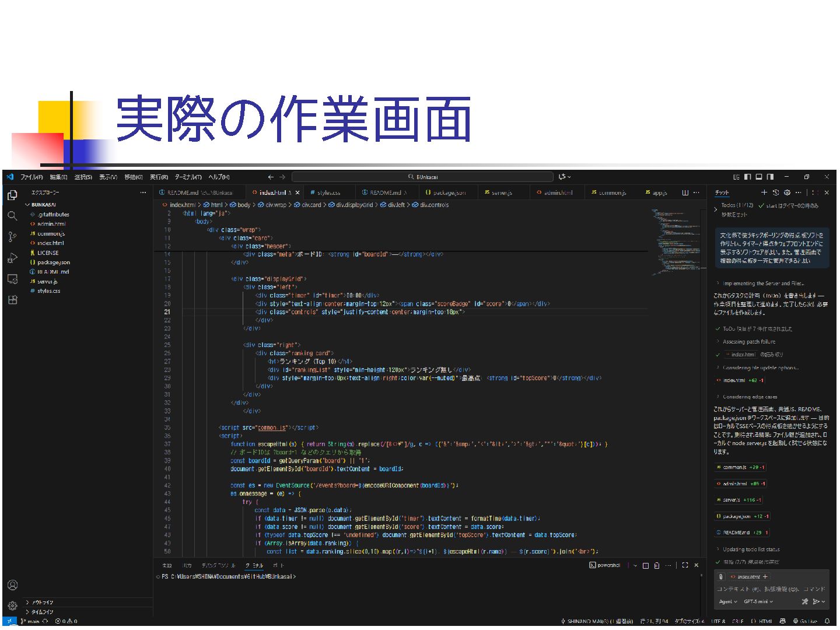Kill terminal with trash icon
The width and height of the screenshot is (840, 630).
[x=657, y=565]
